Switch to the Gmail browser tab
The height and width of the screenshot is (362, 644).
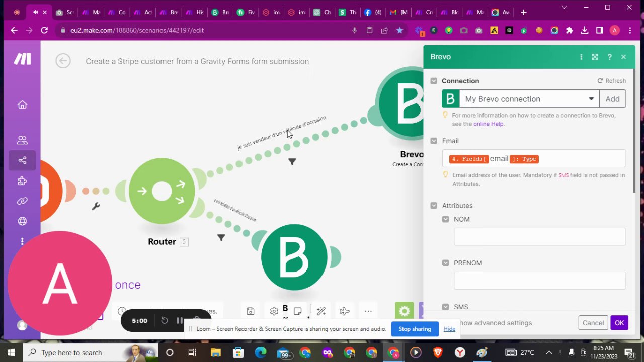[x=398, y=12]
